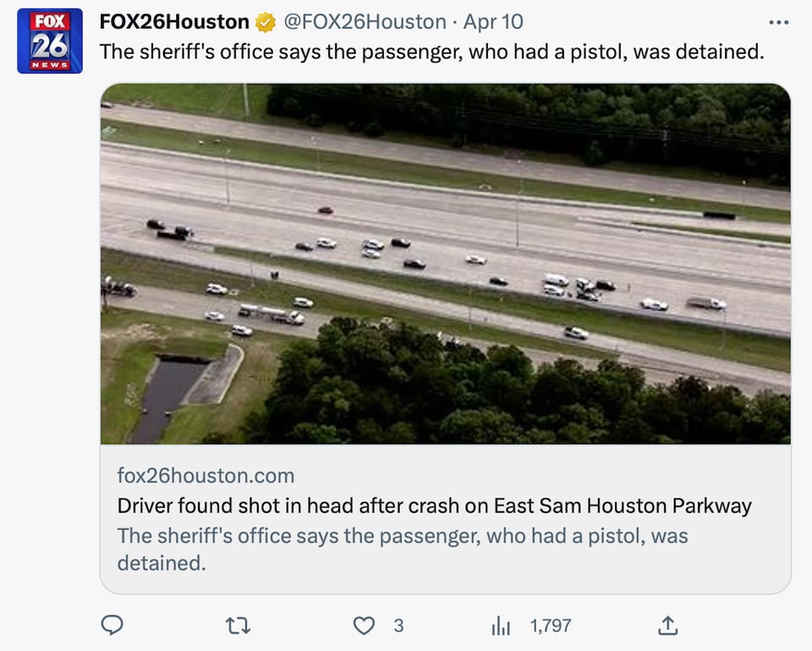This screenshot has width=812, height=651.
Task: Click the gold verified badge
Action: (266, 22)
